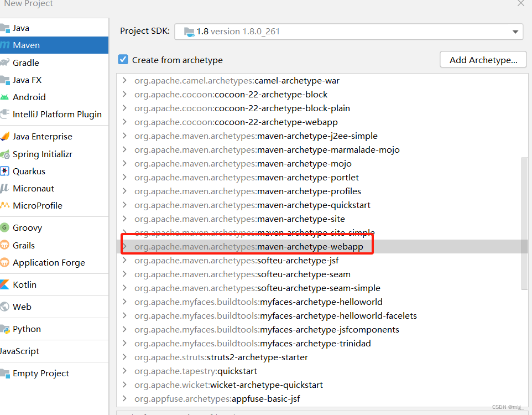Expand cocoon-22-archetype-webapp node
Viewport: 532px width, 415px height.
124,122
